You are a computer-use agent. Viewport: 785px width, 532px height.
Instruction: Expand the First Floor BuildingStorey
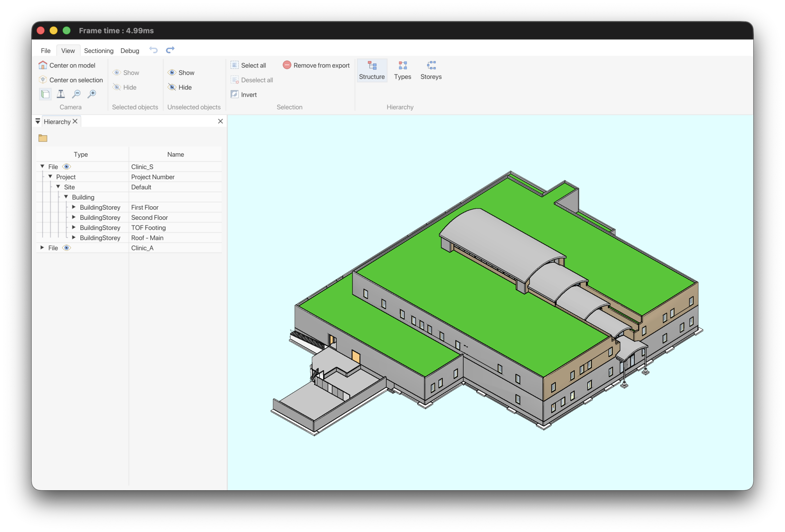74,207
